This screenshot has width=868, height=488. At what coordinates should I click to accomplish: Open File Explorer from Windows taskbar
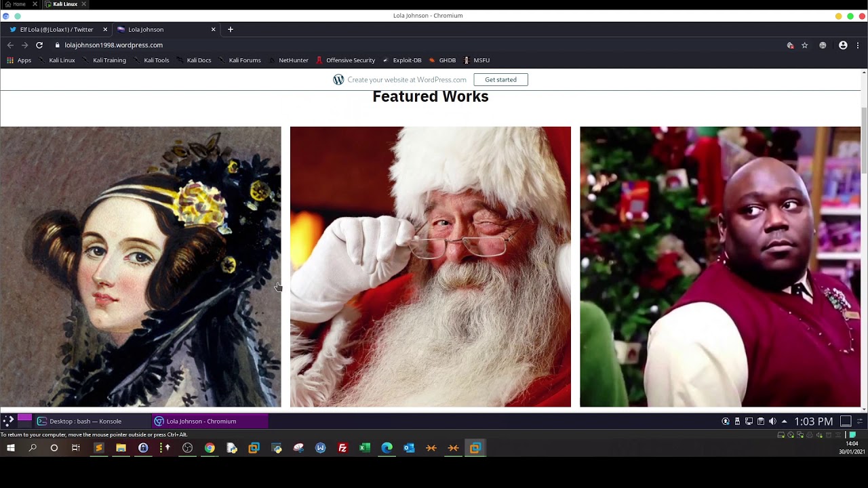[x=121, y=448]
